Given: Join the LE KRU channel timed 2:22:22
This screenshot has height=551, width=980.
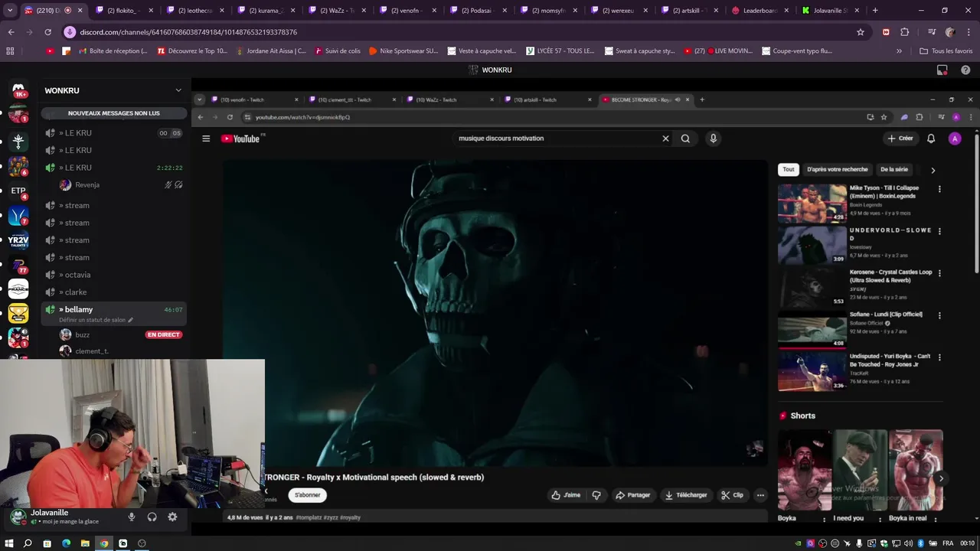Looking at the screenshot, I should (x=114, y=168).
